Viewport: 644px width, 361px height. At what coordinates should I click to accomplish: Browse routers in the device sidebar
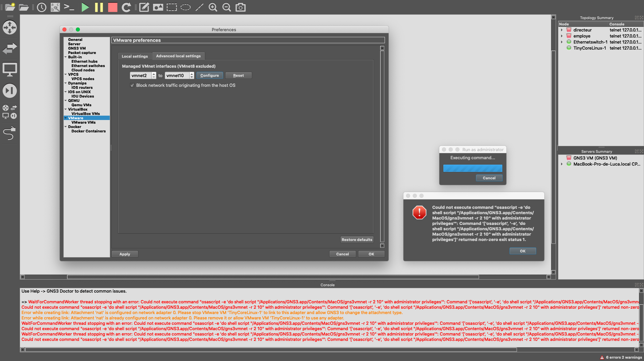tap(10, 27)
